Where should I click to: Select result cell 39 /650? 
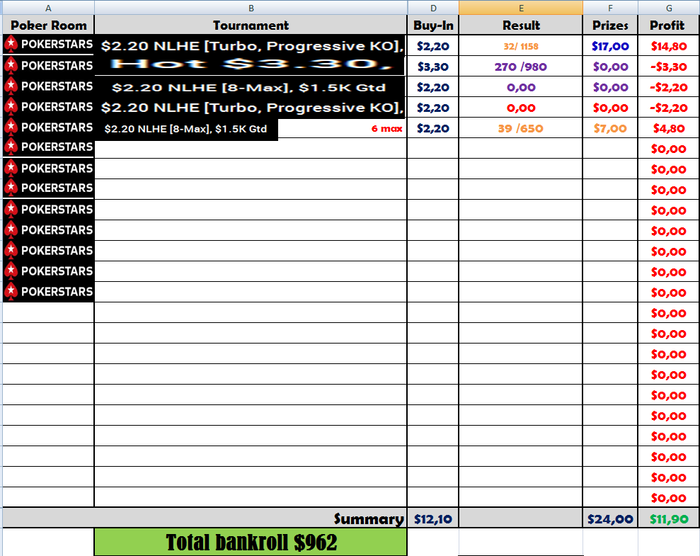pyautogui.click(x=521, y=128)
